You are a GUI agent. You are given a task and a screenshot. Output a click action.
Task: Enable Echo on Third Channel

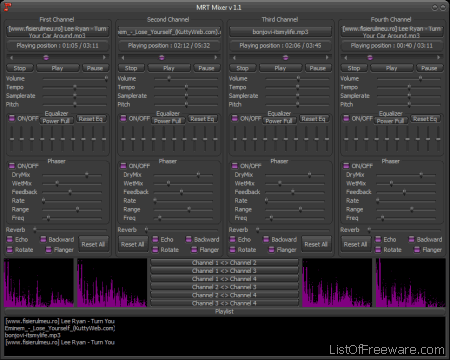(x=233, y=239)
